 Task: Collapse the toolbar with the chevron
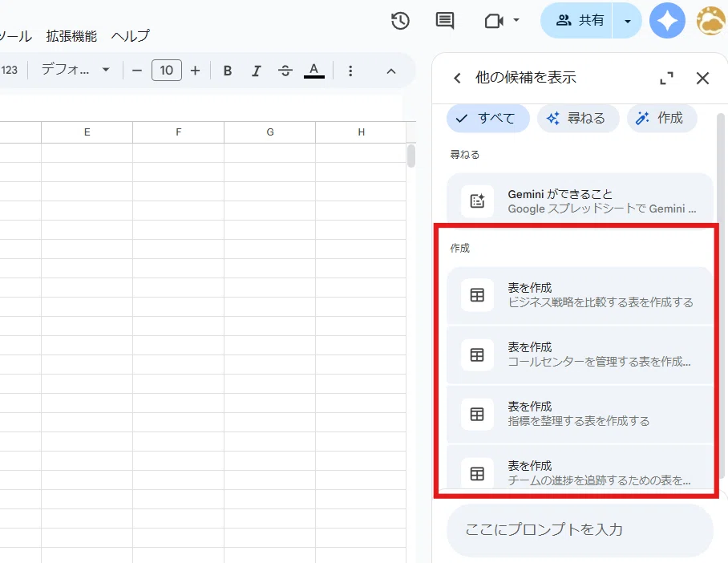pyautogui.click(x=391, y=71)
